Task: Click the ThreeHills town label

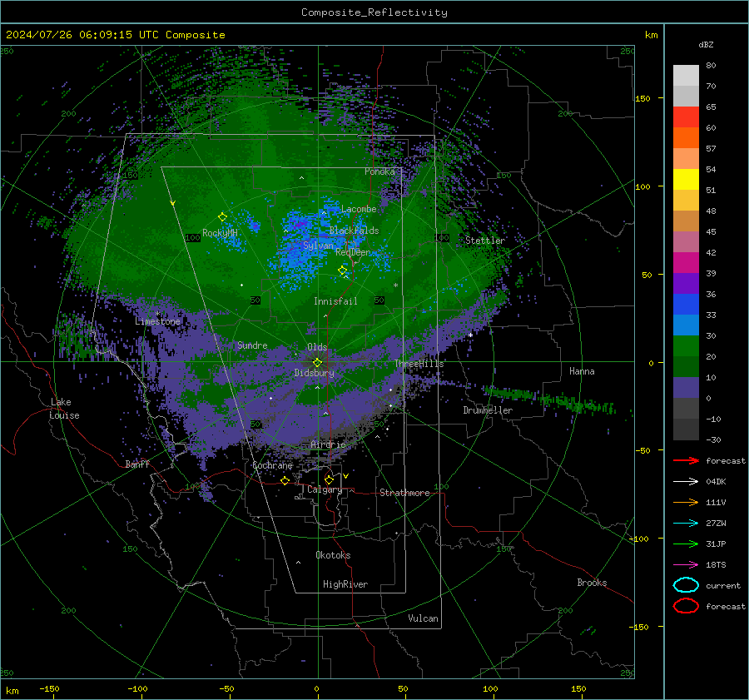Action: [x=419, y=364]
